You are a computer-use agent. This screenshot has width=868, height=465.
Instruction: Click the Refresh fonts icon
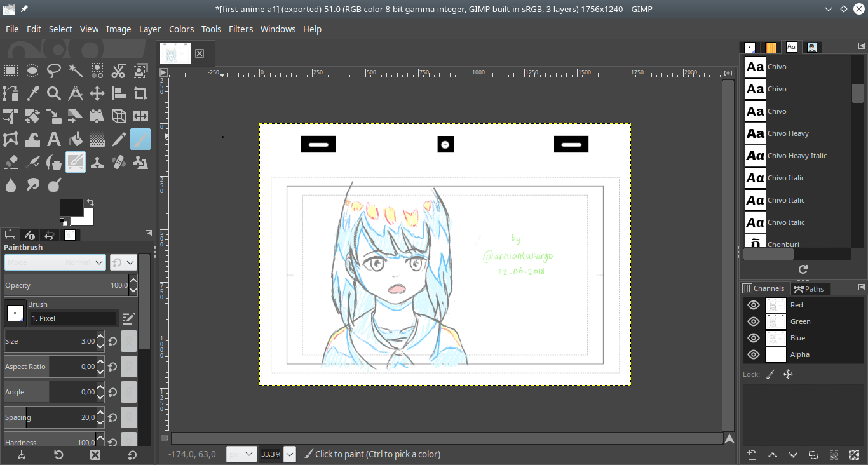[x=803, y=269]
